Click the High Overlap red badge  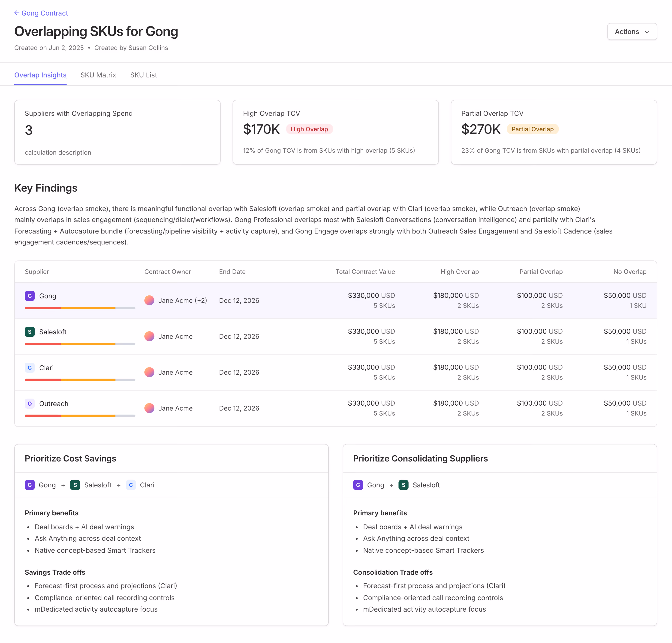309,129
